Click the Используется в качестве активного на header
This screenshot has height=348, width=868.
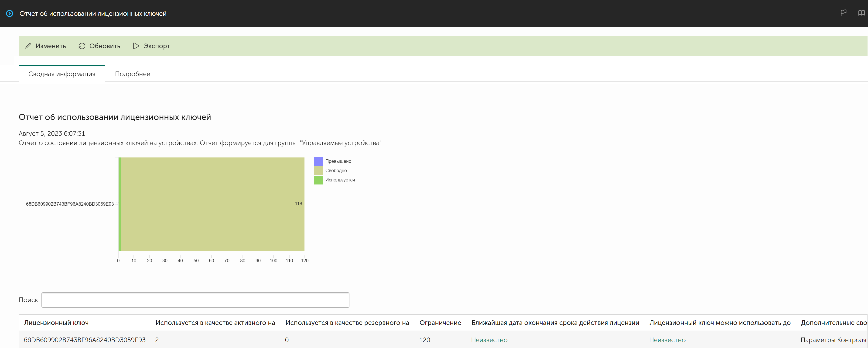coord(215,323)
